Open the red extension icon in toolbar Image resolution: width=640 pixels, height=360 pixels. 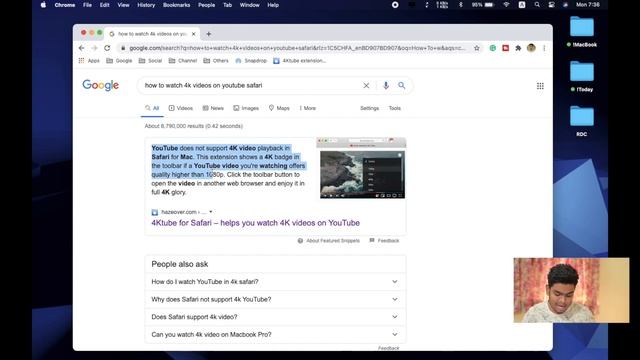tap(505, 48)
